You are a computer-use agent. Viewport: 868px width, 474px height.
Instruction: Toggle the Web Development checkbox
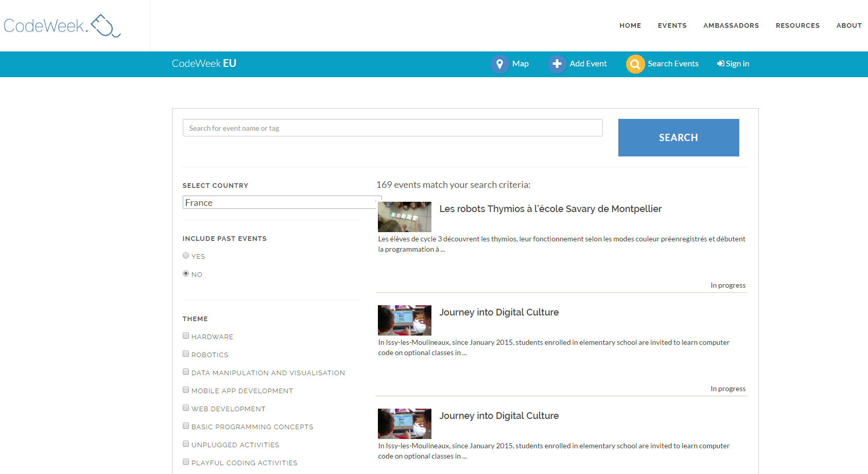(186, 408)
